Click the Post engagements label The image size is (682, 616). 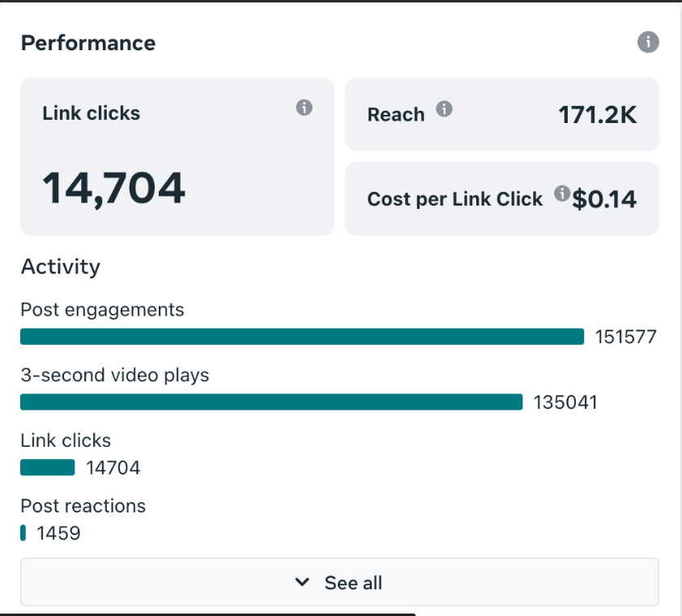102,309
